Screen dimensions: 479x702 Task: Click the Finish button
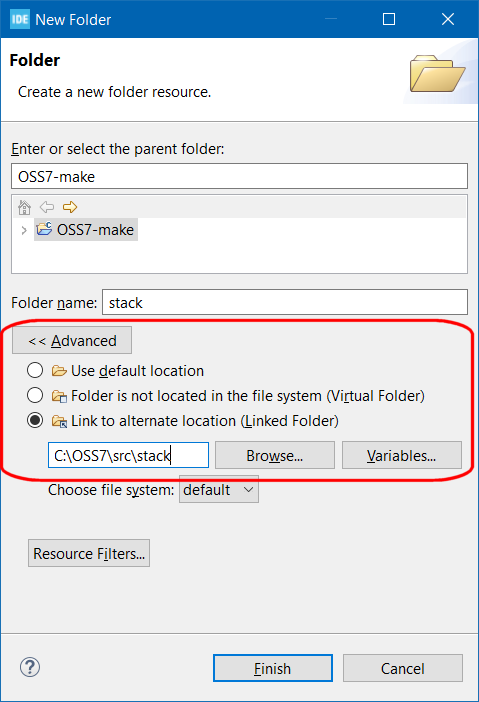coord(273,668)
